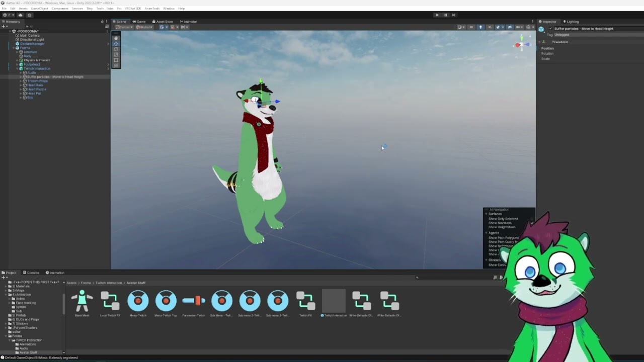Screen dimensions: 644x362
Task: Open the Component menu
Action: [x=60, y=9]
